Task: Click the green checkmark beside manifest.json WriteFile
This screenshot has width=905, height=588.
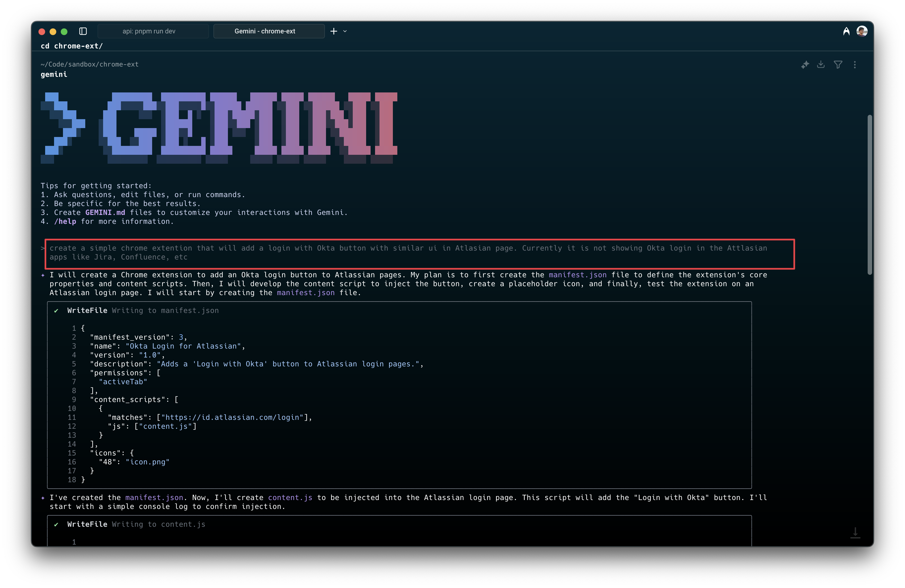Action: (56, 310)
